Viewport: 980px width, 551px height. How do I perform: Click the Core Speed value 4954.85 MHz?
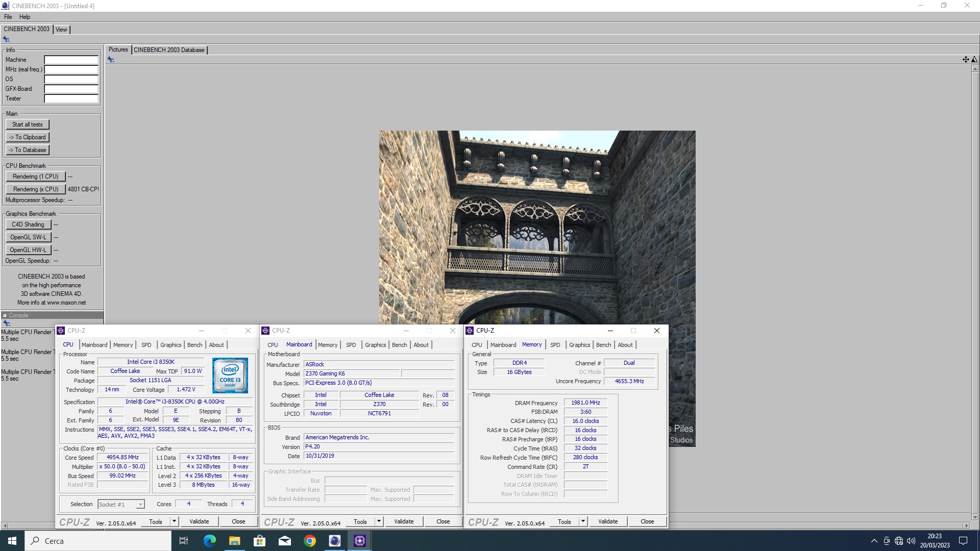(x=122, y=458)
